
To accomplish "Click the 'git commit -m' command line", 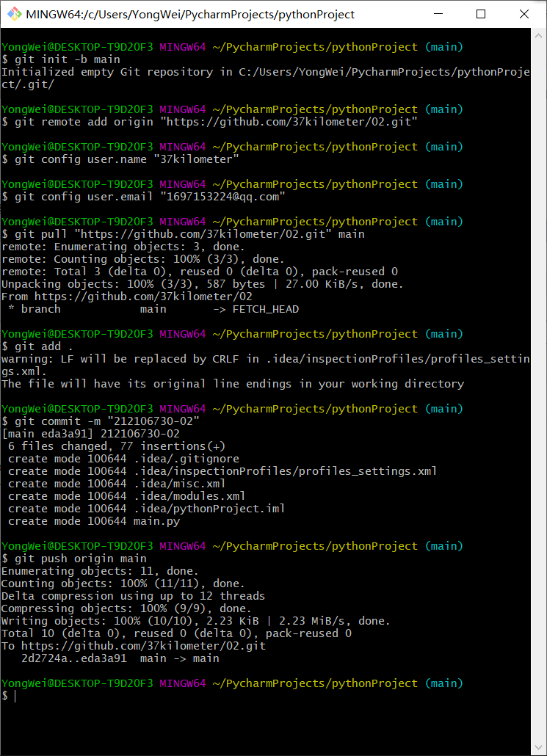I will (101, 421).
